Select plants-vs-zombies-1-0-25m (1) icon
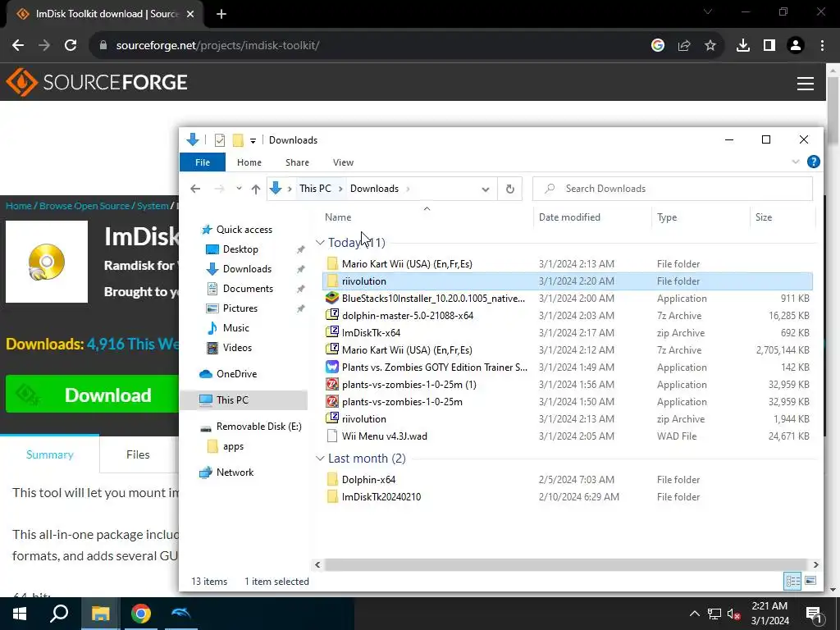Viewport: 840px width, 630px height. point(333,384)
